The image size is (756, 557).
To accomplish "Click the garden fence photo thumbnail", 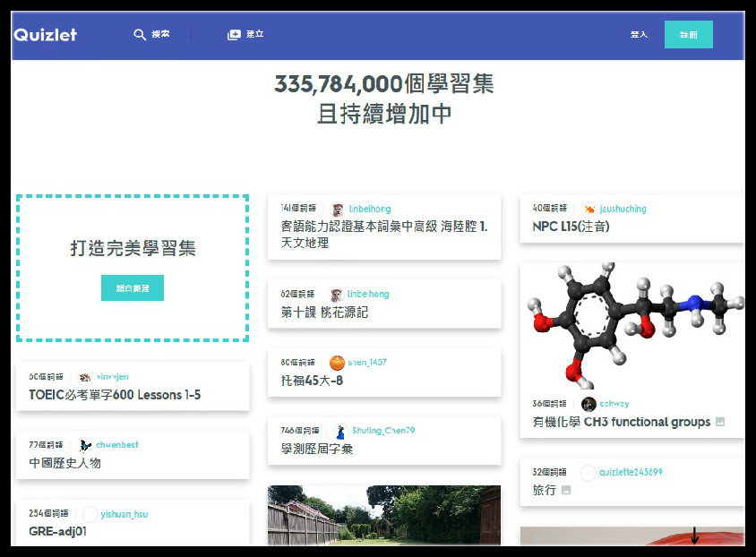I will pyautogui.click(x=384, y=516).
